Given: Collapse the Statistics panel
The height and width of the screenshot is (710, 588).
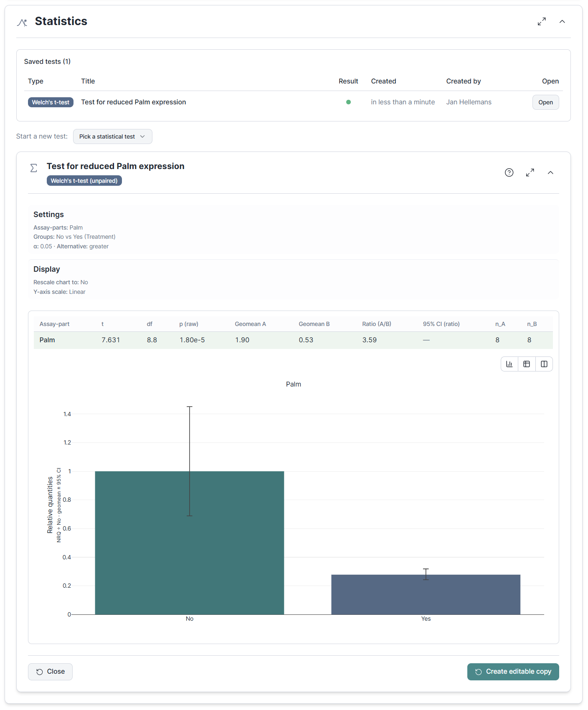Looking at the screenshot, I should pyautogui.click(x=562, y=22).
